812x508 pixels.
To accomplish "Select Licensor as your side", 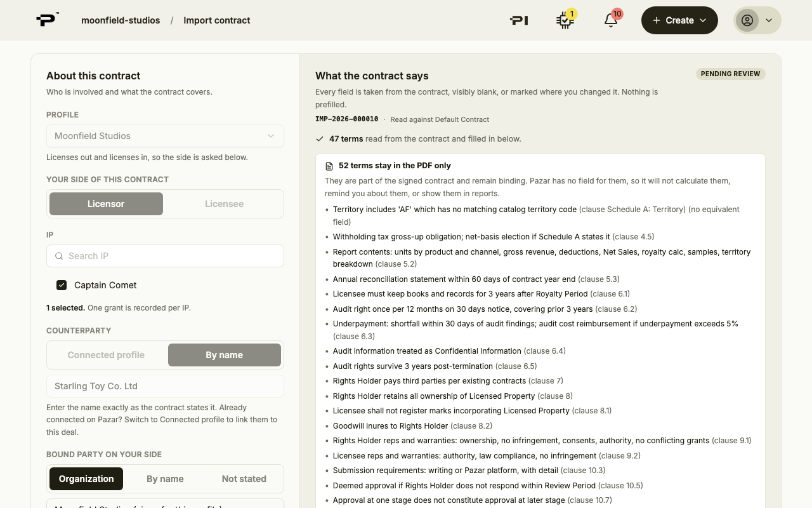I will pyautogui.click(x=106, y=204).
